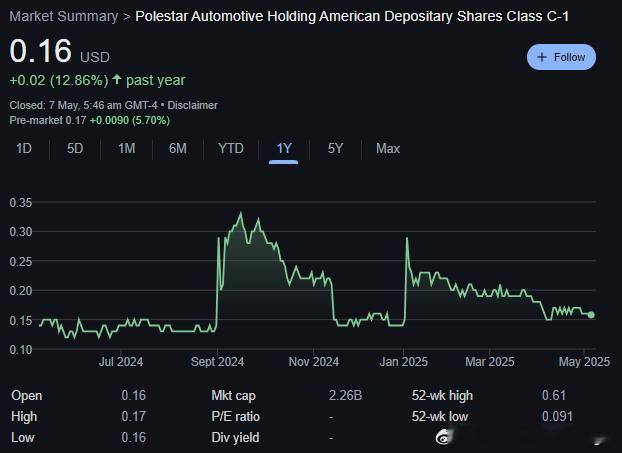622x453 pixels.
Task: Open the Disclaimer link
Action: pos(192,105)
